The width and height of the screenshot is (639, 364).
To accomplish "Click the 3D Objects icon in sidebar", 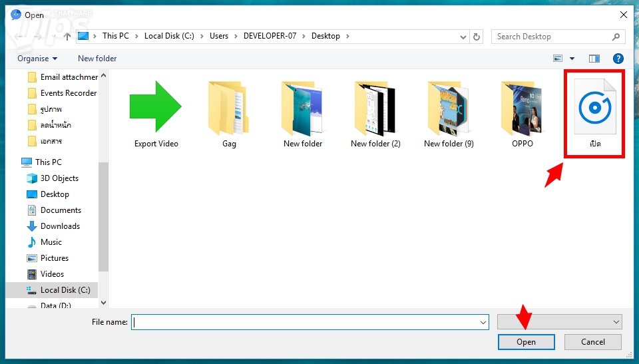I will (32, 178).
